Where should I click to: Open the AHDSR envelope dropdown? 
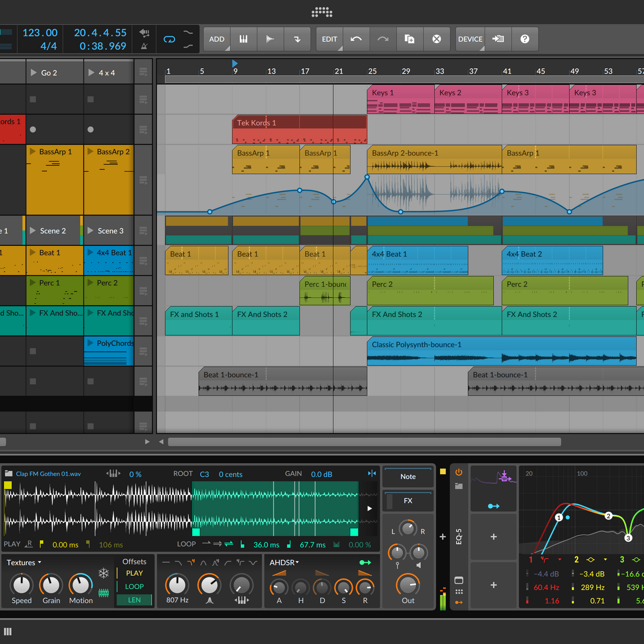click(x=284, y=562)
